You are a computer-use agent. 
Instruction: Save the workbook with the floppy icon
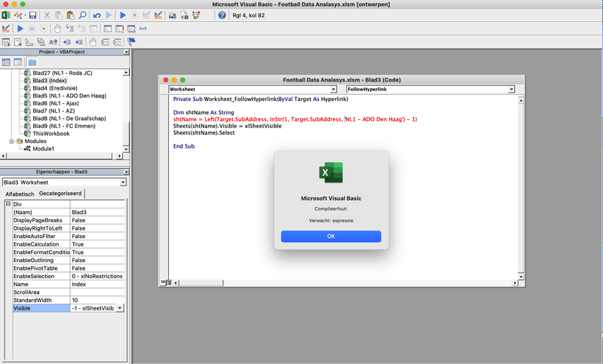coord(32,15)
